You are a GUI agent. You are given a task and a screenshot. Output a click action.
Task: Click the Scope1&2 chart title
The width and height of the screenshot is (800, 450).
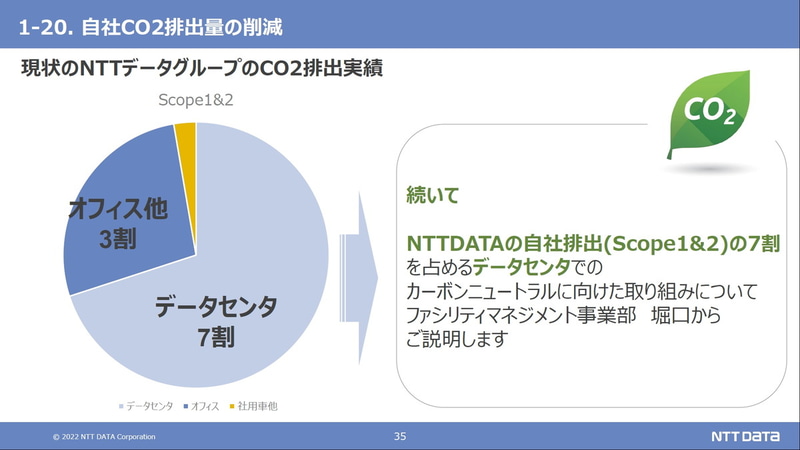[196, 100]
